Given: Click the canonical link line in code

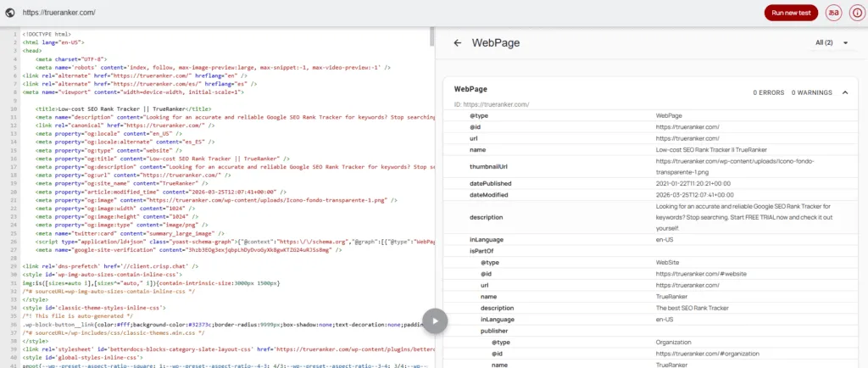Looking at the screenshot, I should 125,125.
